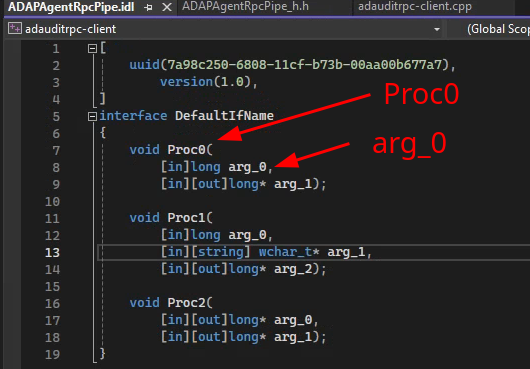Click the uuid keyword on line 2
This screenshot has width=530, height=369.
click(144, 64)
